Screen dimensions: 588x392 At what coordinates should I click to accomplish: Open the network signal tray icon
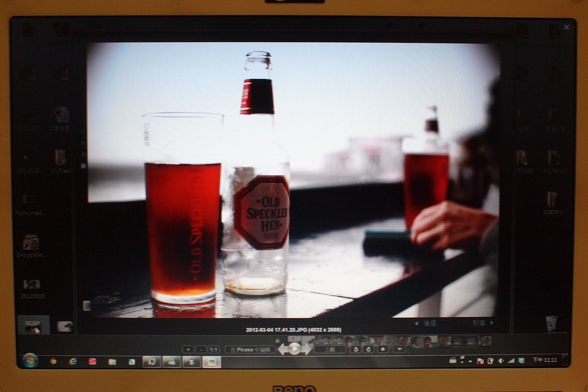pos(511,361)
